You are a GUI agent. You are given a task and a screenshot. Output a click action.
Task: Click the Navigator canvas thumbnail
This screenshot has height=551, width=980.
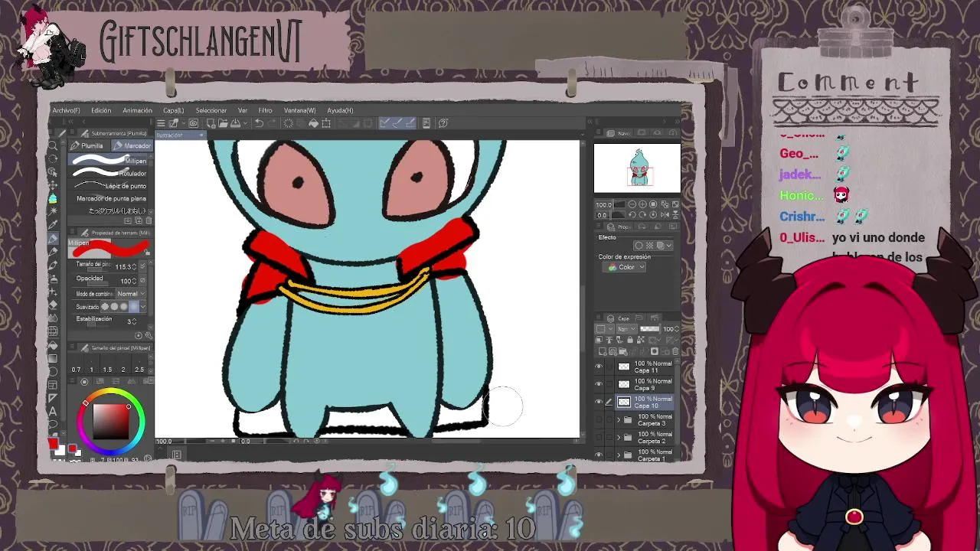(x=637, y=168)
